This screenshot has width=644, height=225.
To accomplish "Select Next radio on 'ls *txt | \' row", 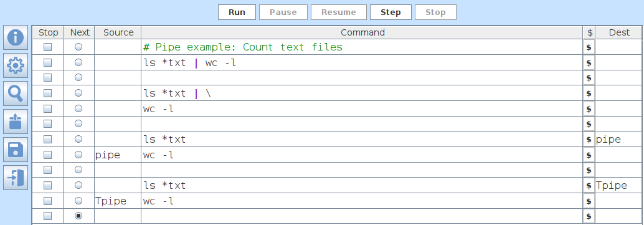I will click(78, 93).
